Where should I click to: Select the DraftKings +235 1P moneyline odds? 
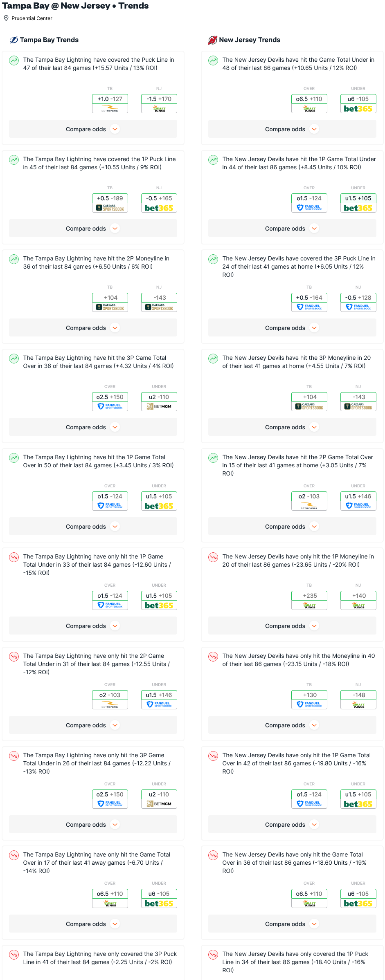309,600
